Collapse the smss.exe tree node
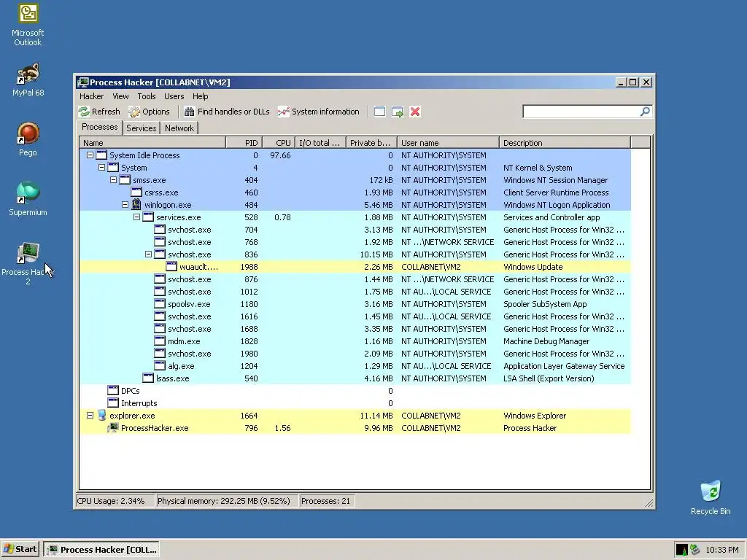Screen dimensions: 747x560 click(x=113, y=180)
